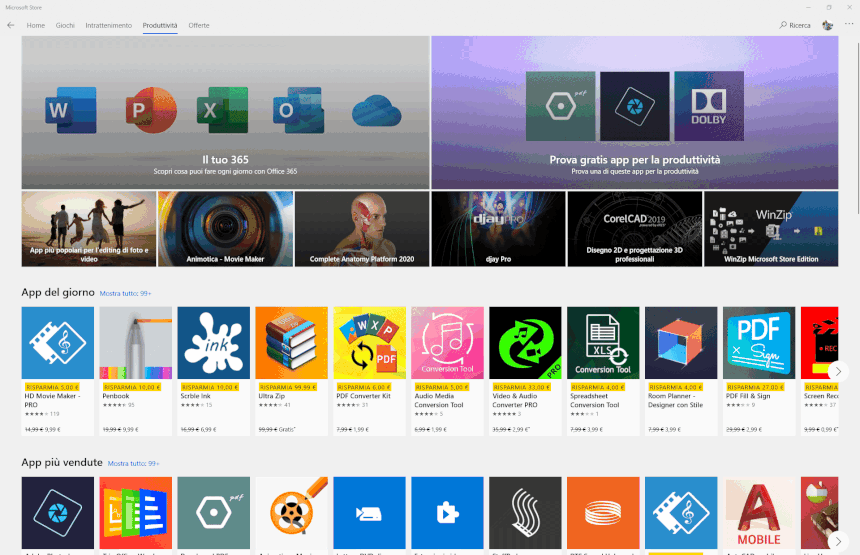860x555 pixels.
Task: Open the Intrattenimento tab
Action: click(x=109, y=25)
